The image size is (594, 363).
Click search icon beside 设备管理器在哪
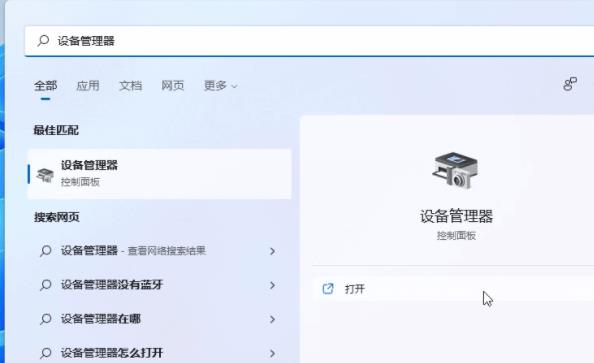[x=45, y=319]
